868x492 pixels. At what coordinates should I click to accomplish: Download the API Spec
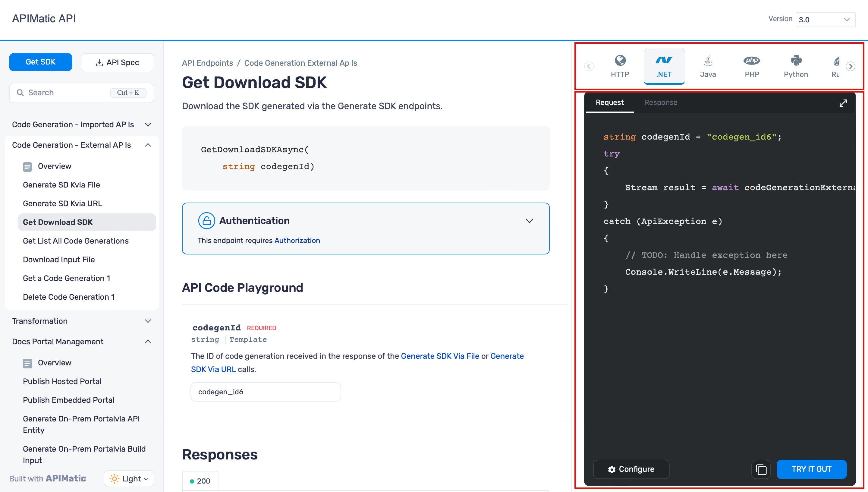pos(118,62)
